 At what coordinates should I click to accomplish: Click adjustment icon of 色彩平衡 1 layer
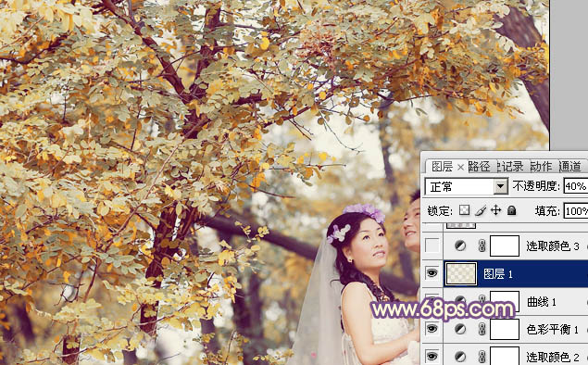tap(460, 329)
